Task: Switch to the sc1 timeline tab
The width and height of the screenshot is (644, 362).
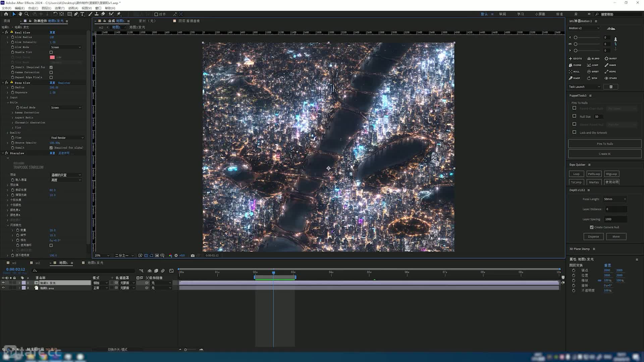Action: pos(14,263)
